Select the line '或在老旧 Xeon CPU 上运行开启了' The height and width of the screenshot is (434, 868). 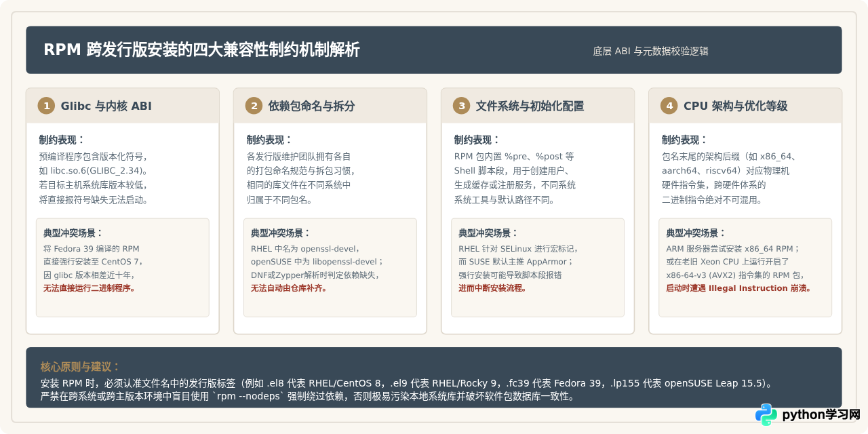[x=728, y=261]
